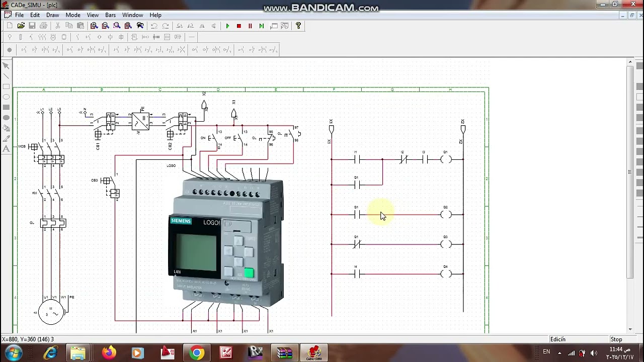Open a file with the folder icon

coord(21,26)
